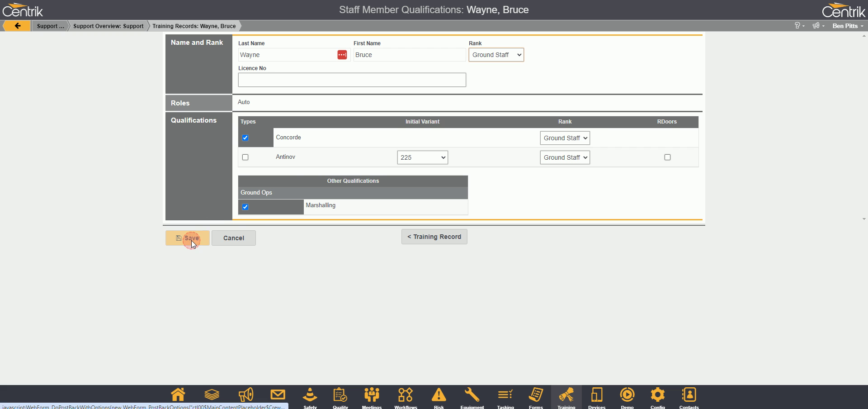
Task: Open the Safety module icon
Action: pyautogui.click(x=310, y=395)
